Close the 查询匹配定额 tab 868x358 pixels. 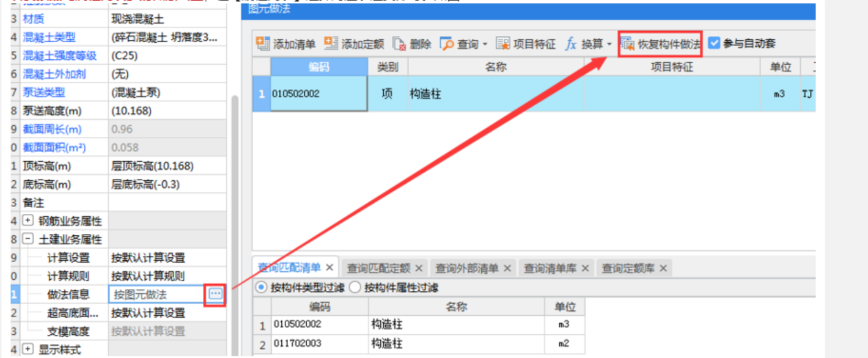point(419,268)
